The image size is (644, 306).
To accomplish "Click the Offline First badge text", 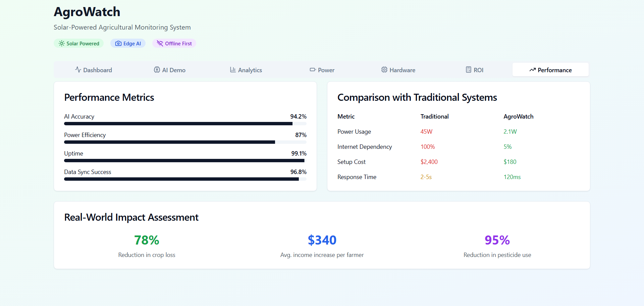I will (x=178, y=43).
